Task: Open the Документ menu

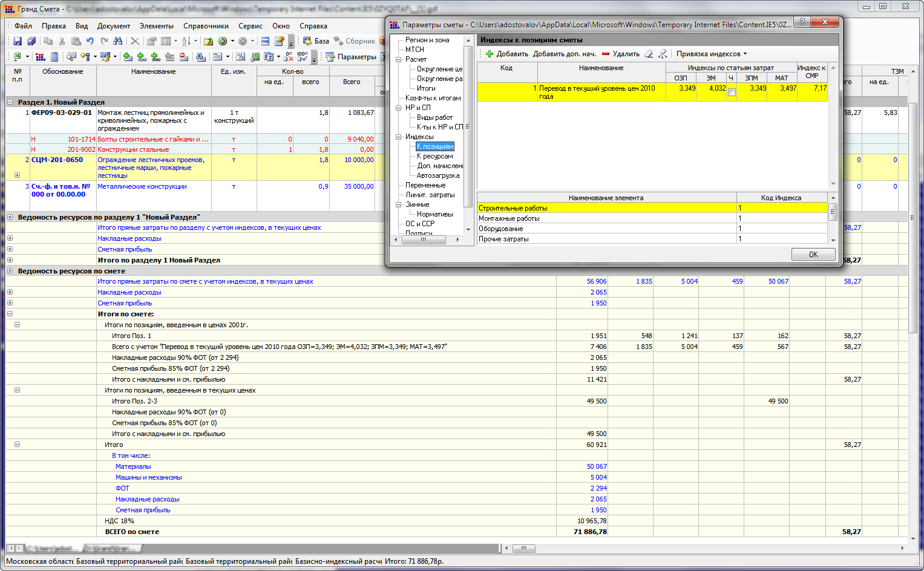Action: (113, 26)
